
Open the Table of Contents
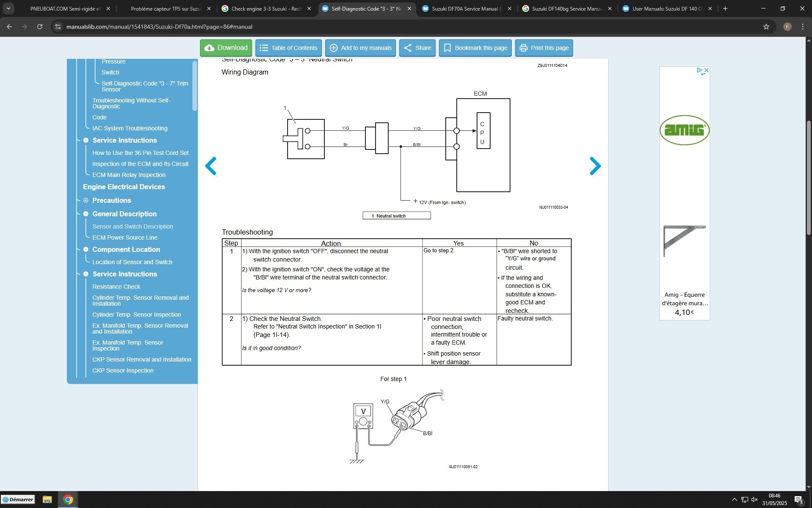(x=288, y=48)
